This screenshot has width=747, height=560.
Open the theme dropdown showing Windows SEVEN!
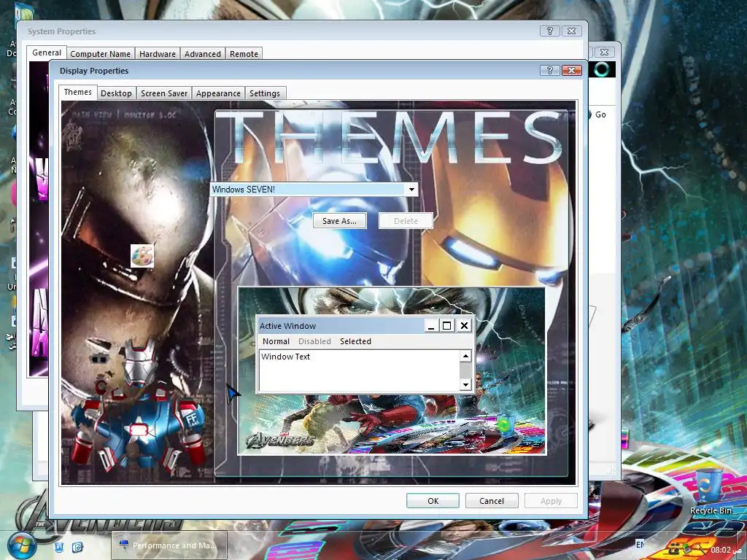point(314,190)
